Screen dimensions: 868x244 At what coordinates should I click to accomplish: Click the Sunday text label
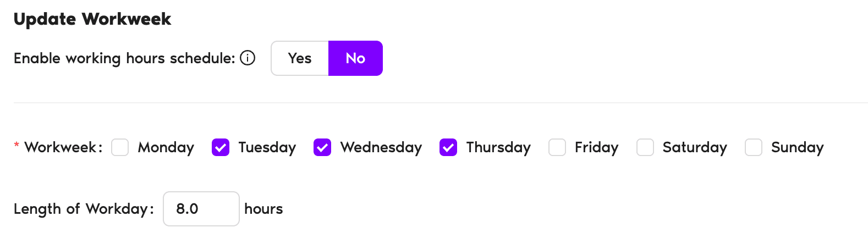pos(797,147)
